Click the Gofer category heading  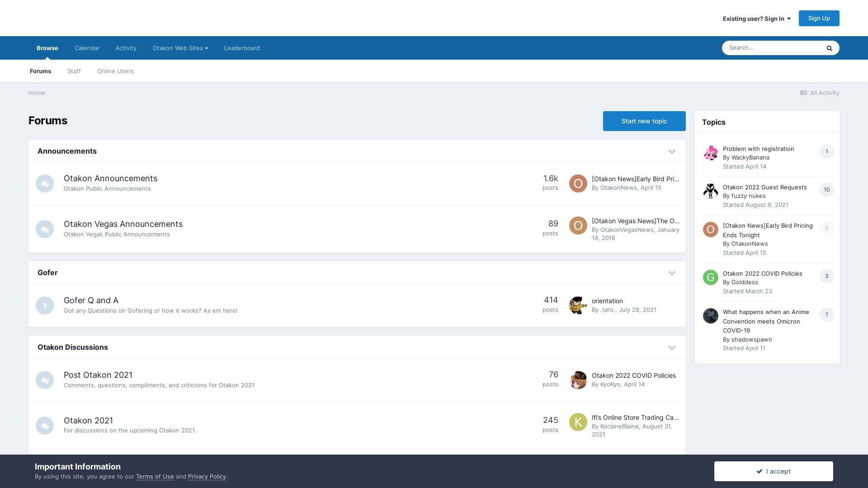[47, 273]
